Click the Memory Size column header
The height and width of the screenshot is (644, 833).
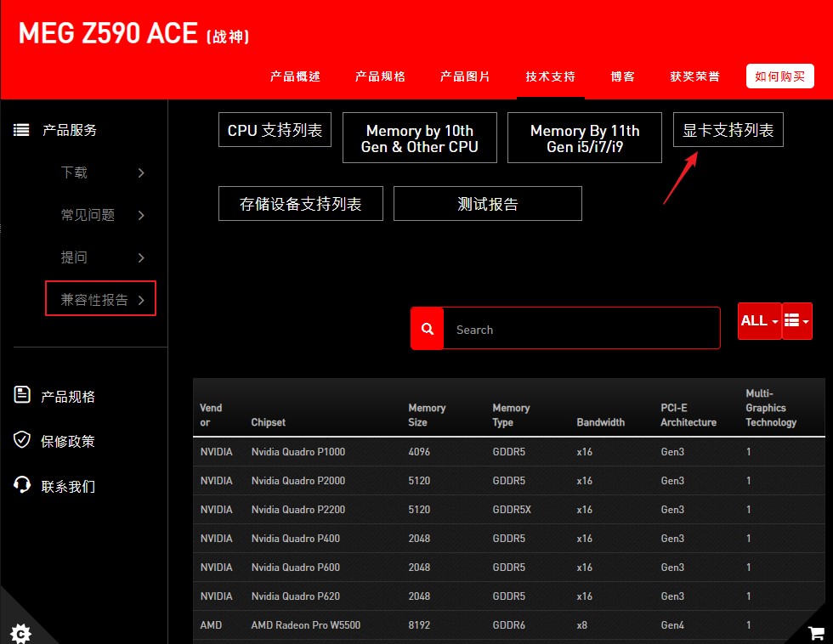click(427, 415)
